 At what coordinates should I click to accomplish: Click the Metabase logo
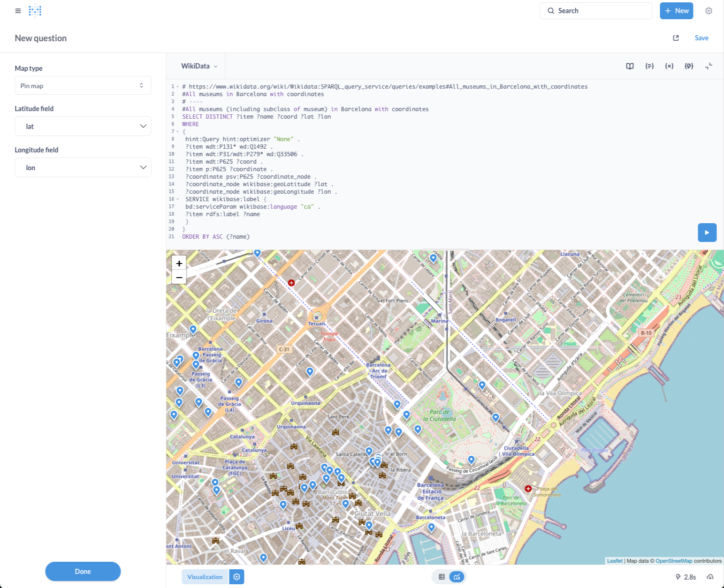tap(35, 11)
